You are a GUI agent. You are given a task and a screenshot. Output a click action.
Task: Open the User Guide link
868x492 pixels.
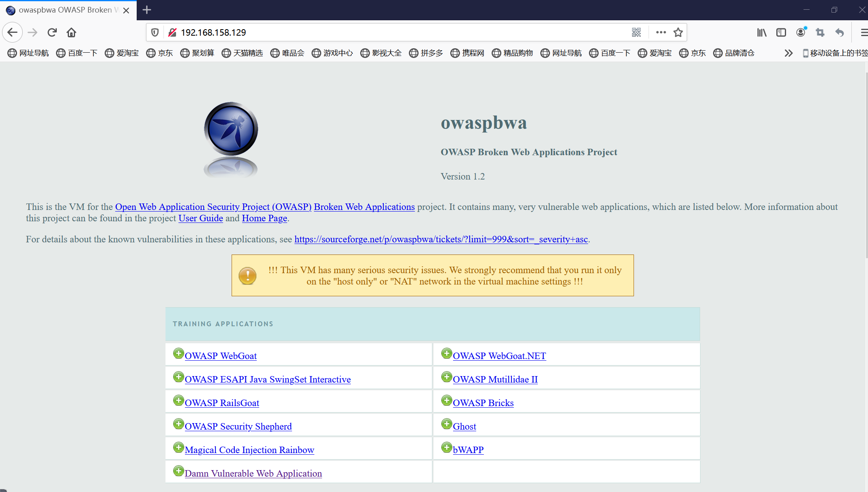(201, 218)
